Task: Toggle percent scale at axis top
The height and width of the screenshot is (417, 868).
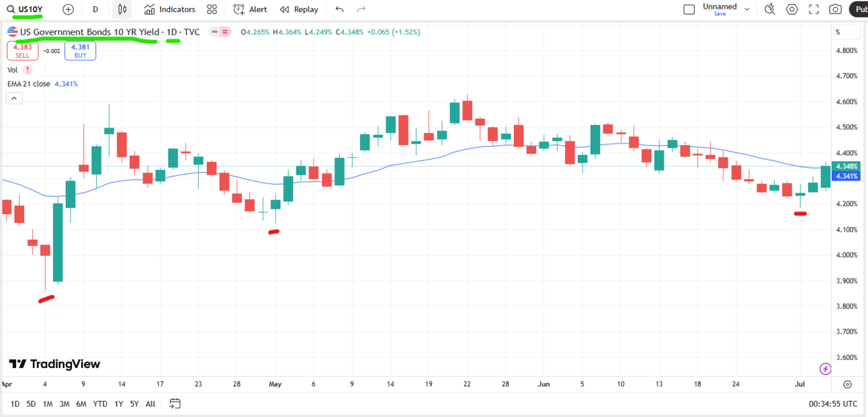Action: pyautogui.click(x=838, y=32)
